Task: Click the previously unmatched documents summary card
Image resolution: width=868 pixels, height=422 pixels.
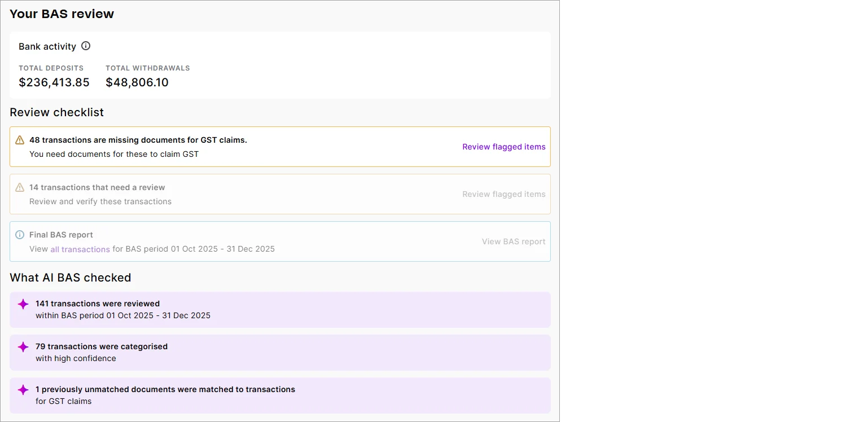Action: (280, 395)
